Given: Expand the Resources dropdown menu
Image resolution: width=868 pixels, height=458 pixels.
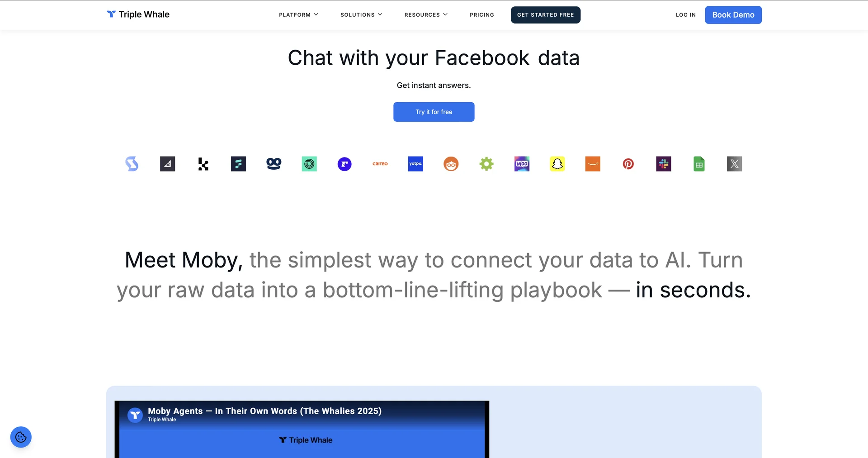Looking at the screenshot, I should (426, 15).
